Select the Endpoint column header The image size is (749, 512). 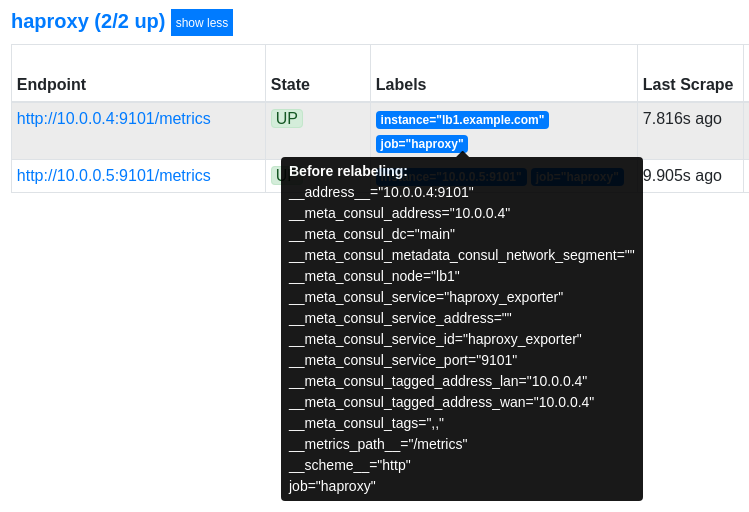(52, 85)
